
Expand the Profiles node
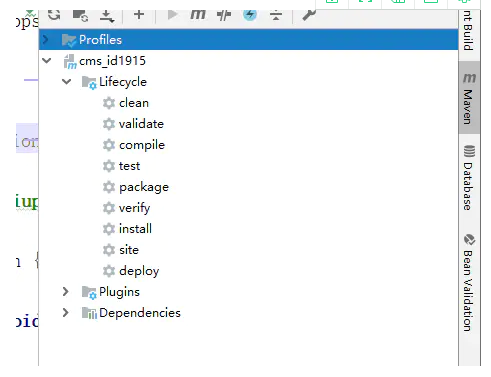pyautogui.click(x=46, y=40)
